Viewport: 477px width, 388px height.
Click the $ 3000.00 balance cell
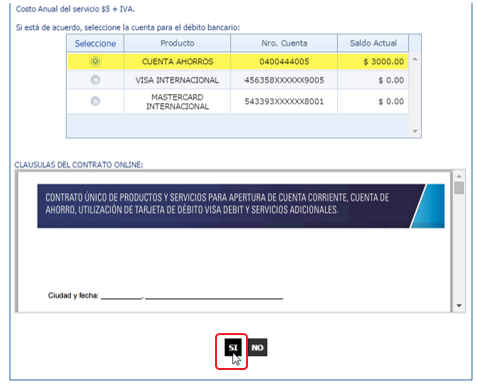point(373,62)
